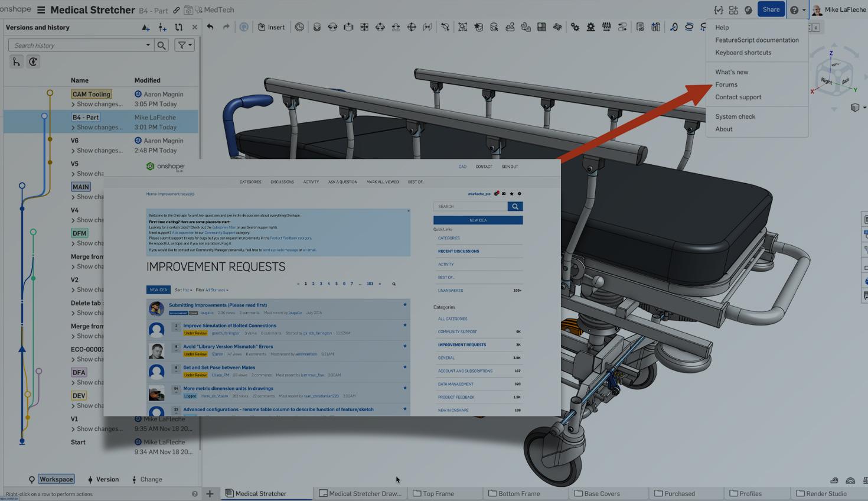Click the Mike LaFleche user account menu
Image resolution: width=868 pixels, height=501 pixels.
pyautogui.click(x=839, y=10)
